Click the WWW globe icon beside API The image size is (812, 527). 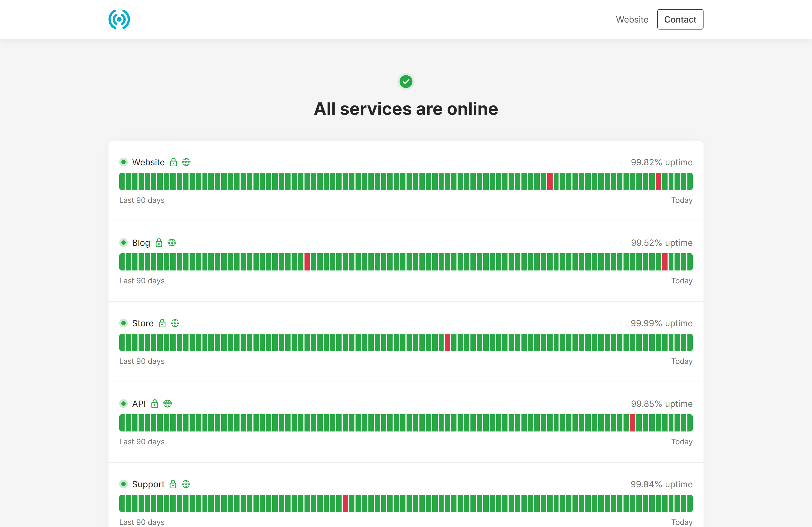(x=168, y=403)
